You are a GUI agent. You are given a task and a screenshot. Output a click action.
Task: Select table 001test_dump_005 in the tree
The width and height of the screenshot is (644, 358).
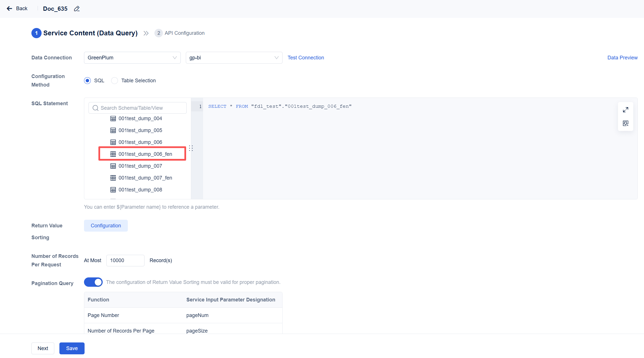pos(140,130)
